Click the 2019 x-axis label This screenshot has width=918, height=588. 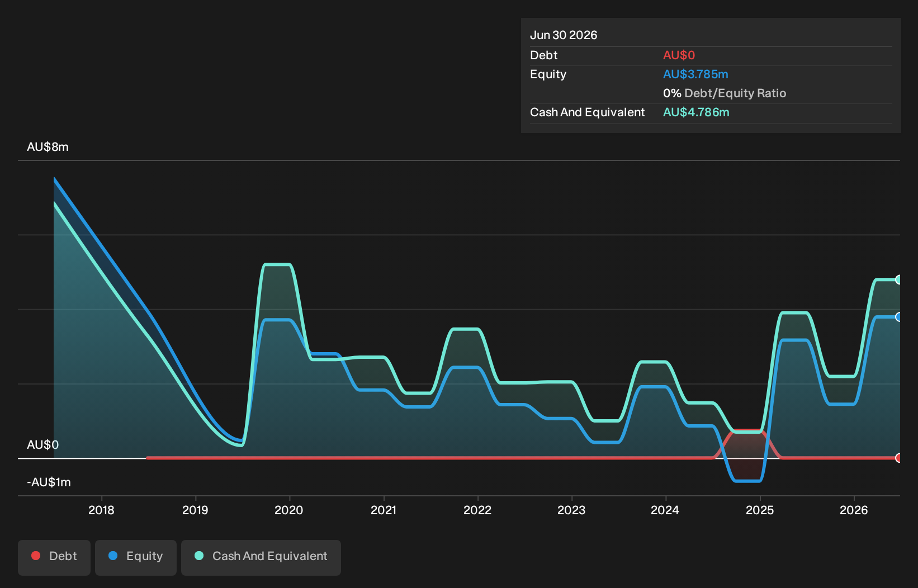pyautogui.click(x=195, y=510)
